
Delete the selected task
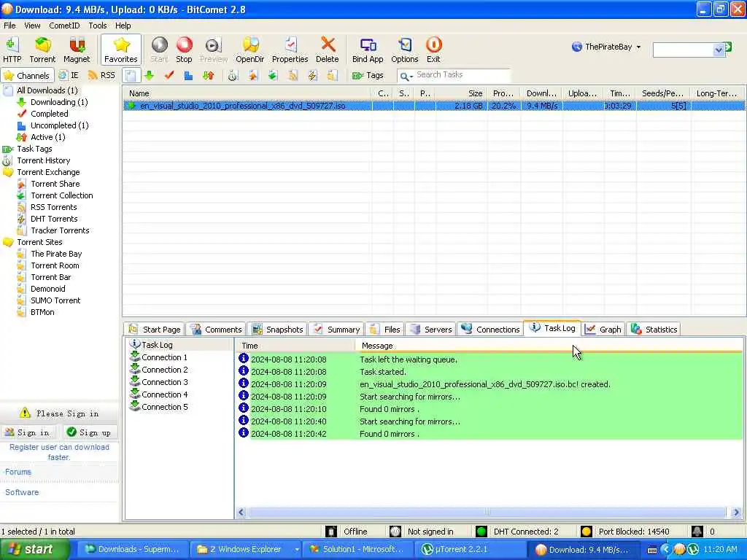328,50
